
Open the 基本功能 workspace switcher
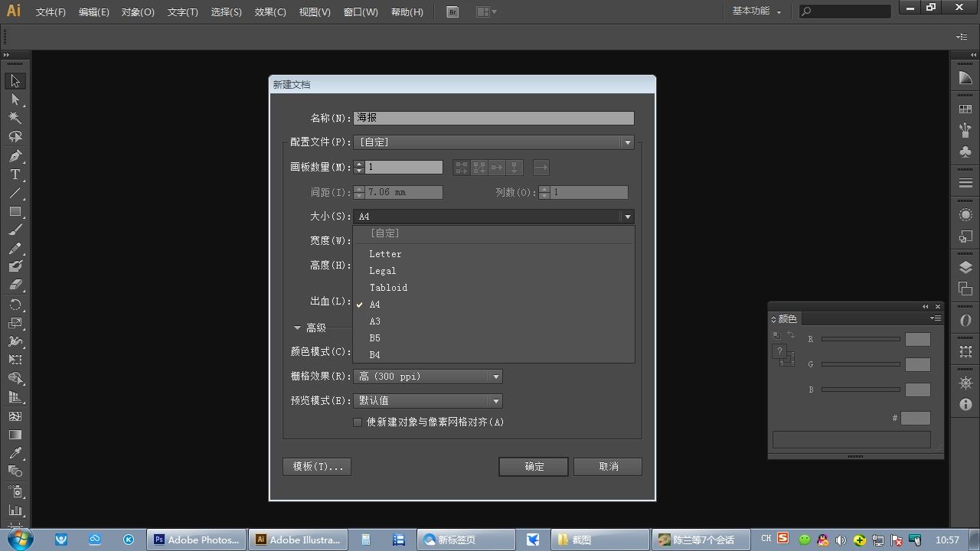click(x=756, y=11)
